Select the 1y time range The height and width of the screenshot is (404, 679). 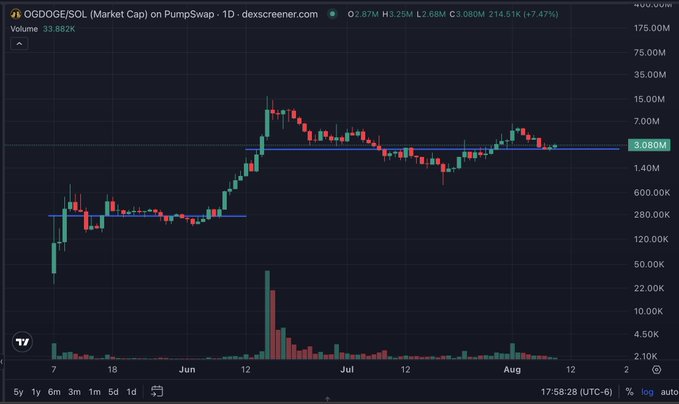tap(36, 392)
